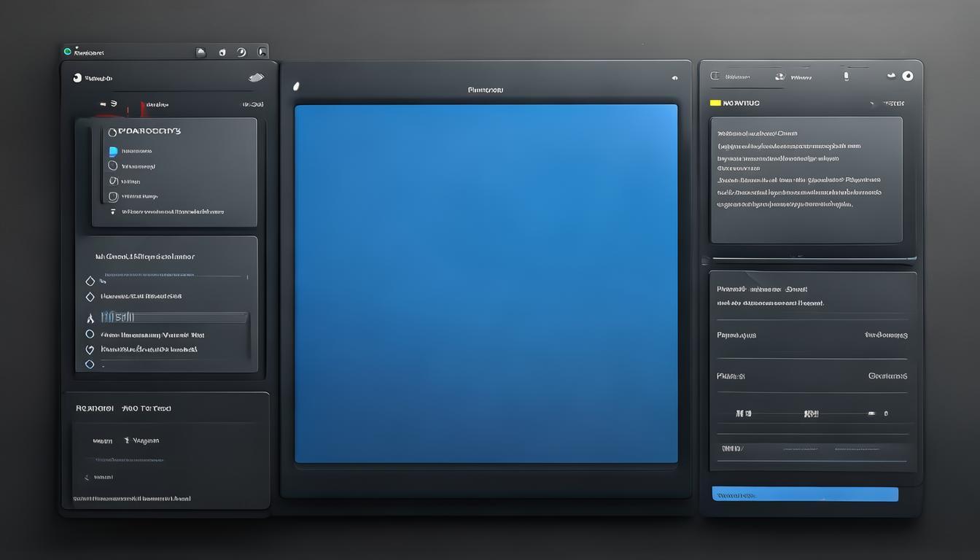Viewport: 980px width, 560px height.
Task: Open the first tab in right panel top bar
Action: pyautogui.click(x=736, y=77)
